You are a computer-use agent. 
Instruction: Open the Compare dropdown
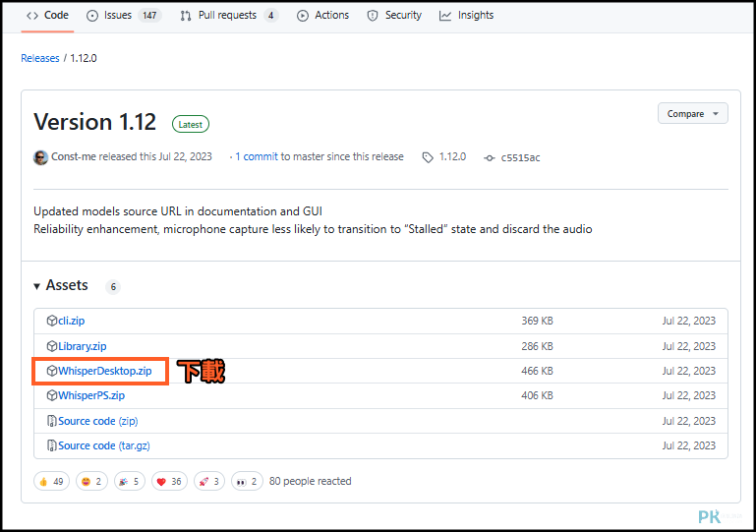point(692,114)
